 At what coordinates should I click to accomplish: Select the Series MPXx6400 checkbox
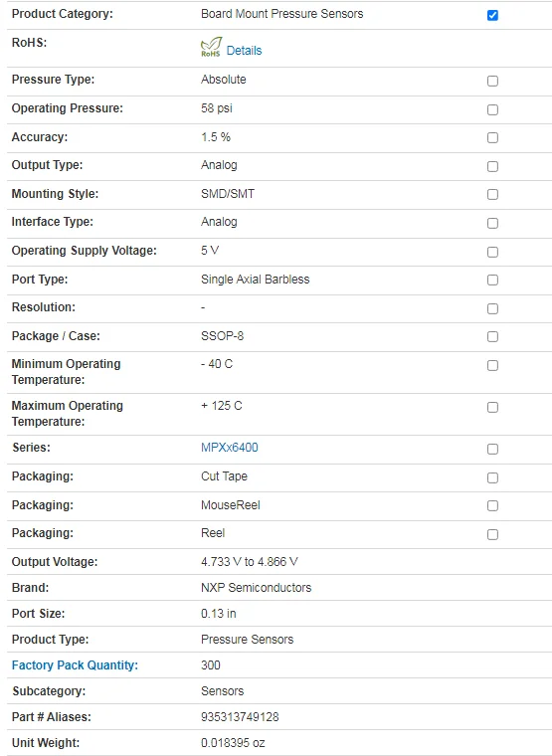[x=492, y=449]
